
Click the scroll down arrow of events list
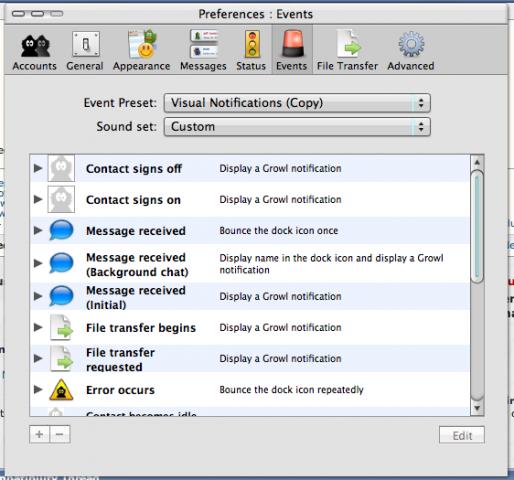(x=477, y=408)
